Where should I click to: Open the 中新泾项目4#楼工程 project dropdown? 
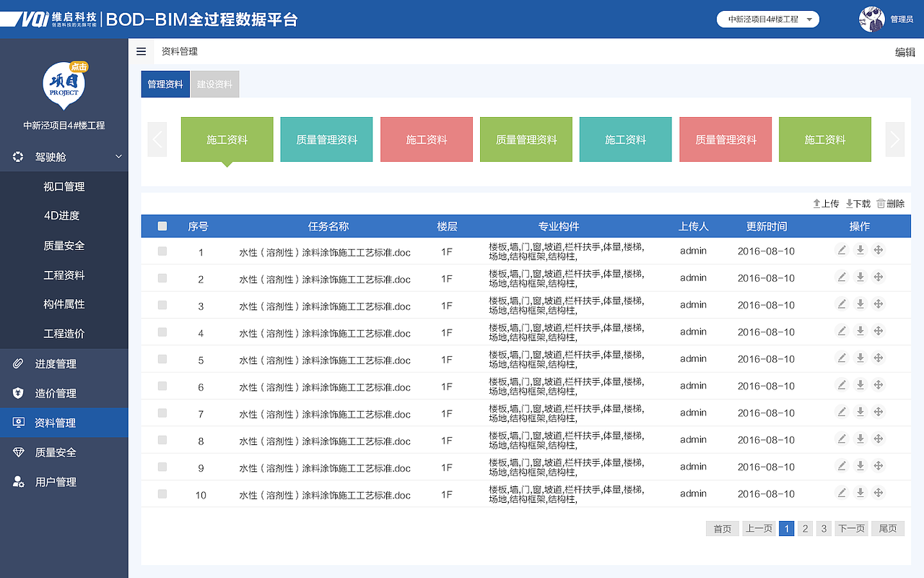pos(767,19)
